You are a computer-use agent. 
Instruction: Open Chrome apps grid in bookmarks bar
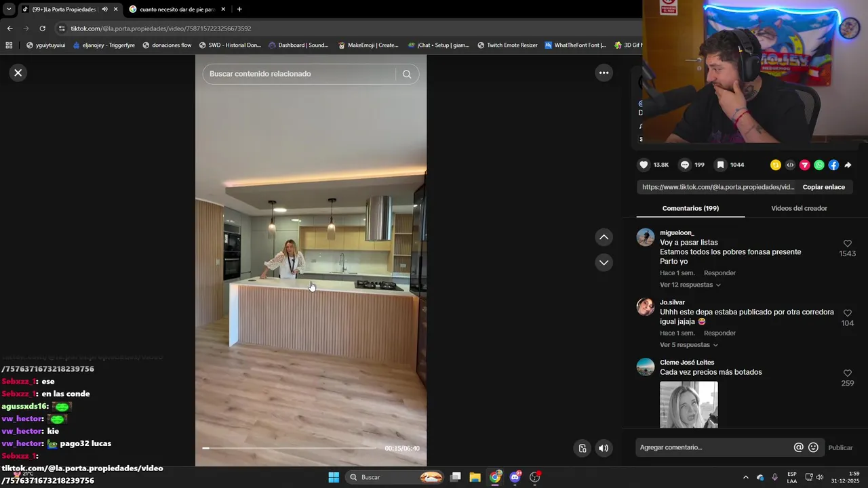(9, 45)
